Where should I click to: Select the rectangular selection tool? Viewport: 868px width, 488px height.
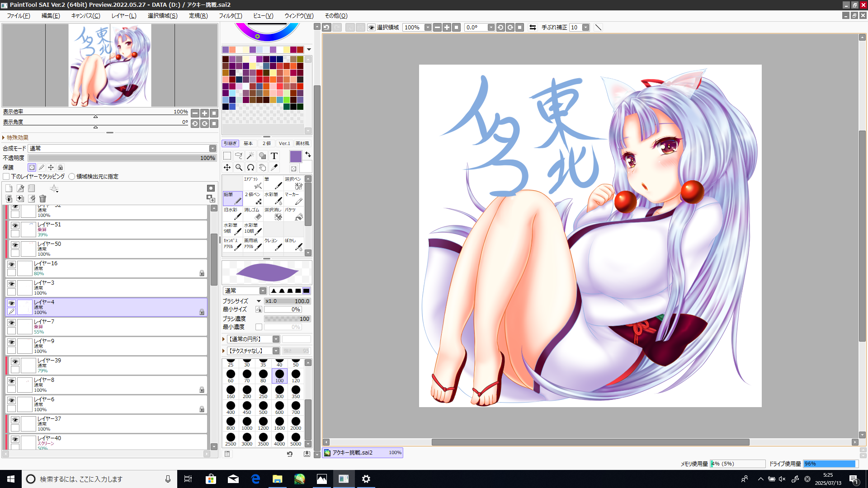227,156
